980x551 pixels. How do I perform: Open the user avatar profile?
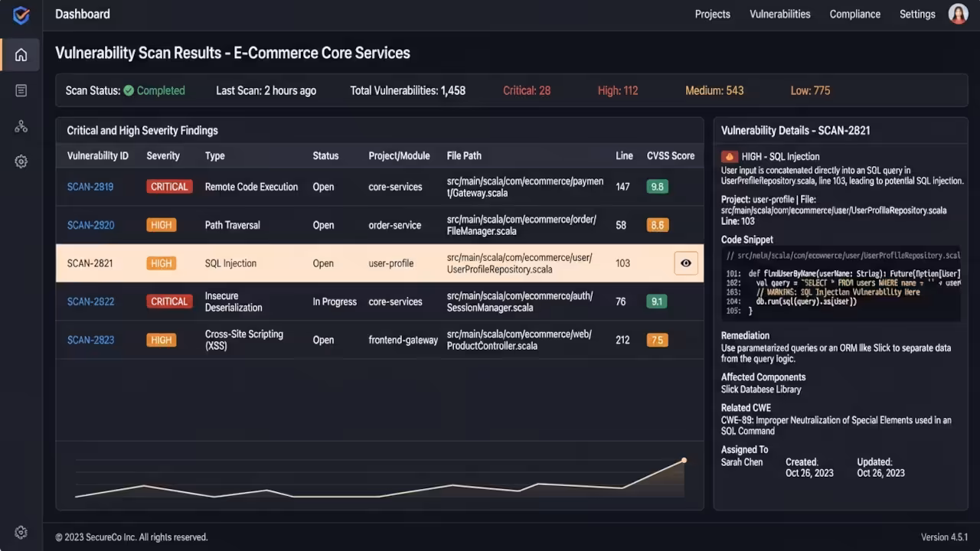(x=959, y=14)
